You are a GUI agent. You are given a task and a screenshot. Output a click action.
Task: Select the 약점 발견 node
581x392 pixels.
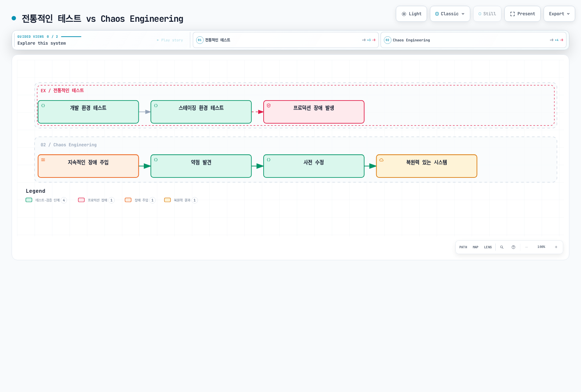pyautogui.click(x=201, y=166)
